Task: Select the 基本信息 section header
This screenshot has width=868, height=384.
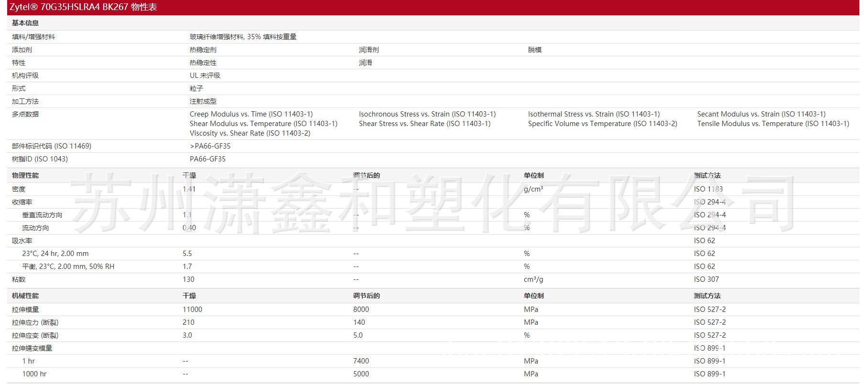Action: (25, 23)
